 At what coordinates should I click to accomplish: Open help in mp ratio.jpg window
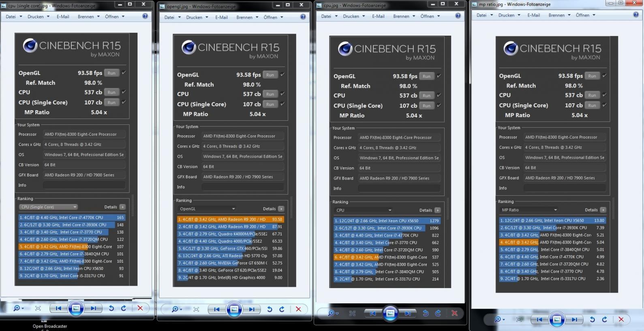(x=635, y=15)
